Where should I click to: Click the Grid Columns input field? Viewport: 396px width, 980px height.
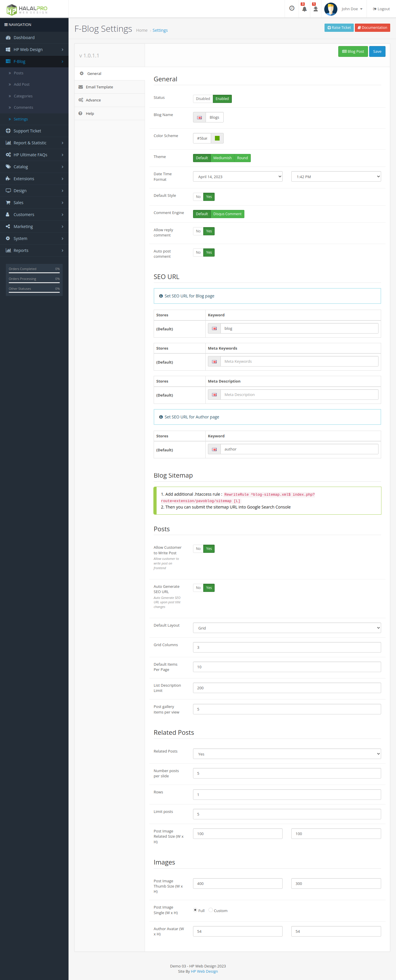click(x=287, y=648)
